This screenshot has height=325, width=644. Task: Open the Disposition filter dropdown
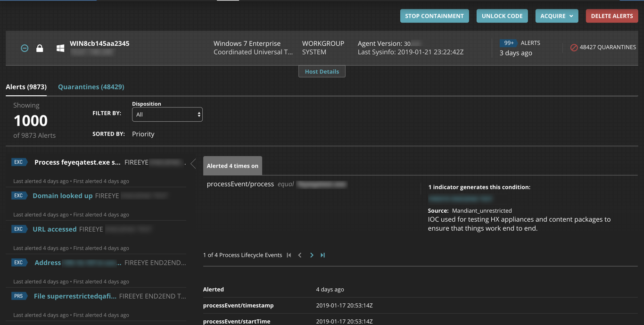pyautogui.click(x=167, y=115)
